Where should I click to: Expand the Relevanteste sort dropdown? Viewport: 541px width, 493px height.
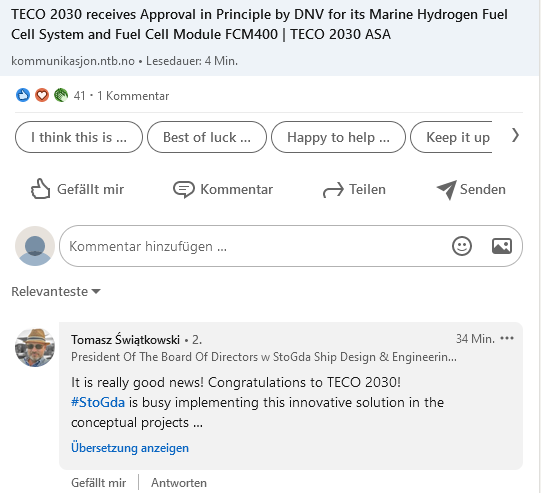pos(56,292)
